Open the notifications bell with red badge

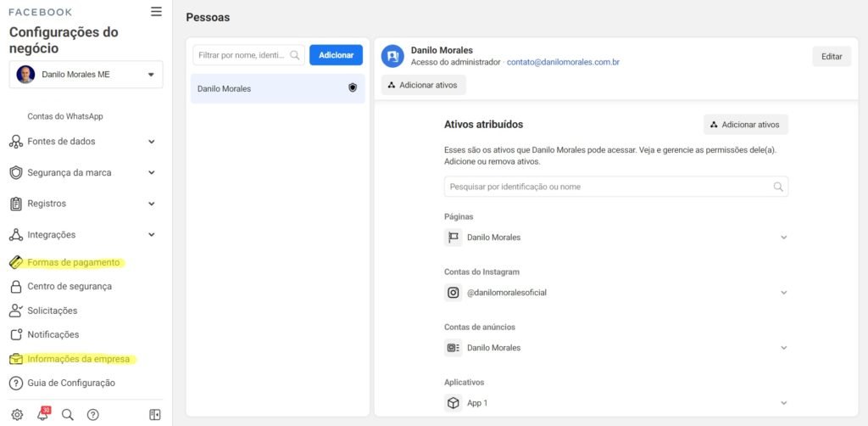42,415
